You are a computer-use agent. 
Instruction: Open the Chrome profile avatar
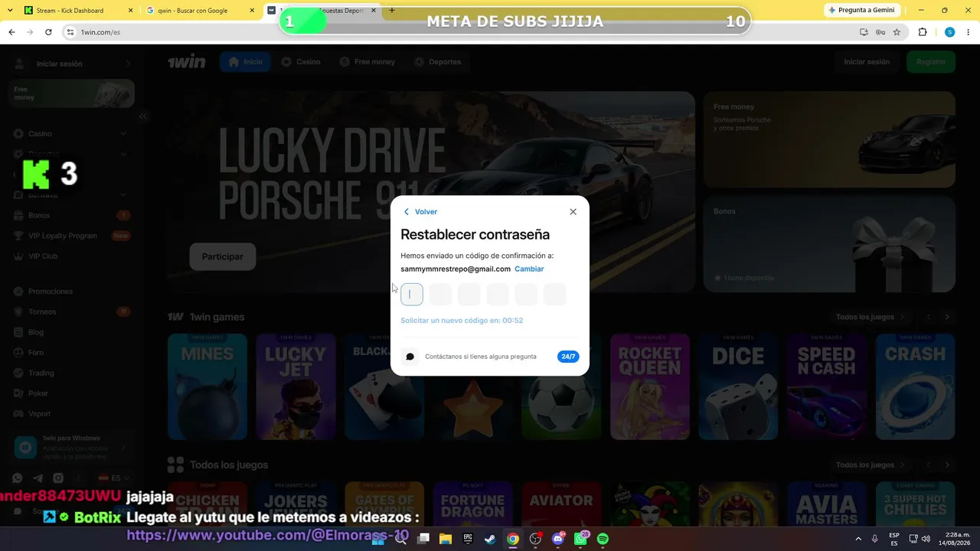(x=949, y=32)
